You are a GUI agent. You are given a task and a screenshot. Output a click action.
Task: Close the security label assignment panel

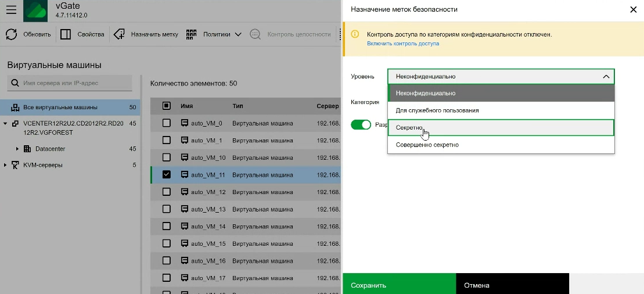633,9
